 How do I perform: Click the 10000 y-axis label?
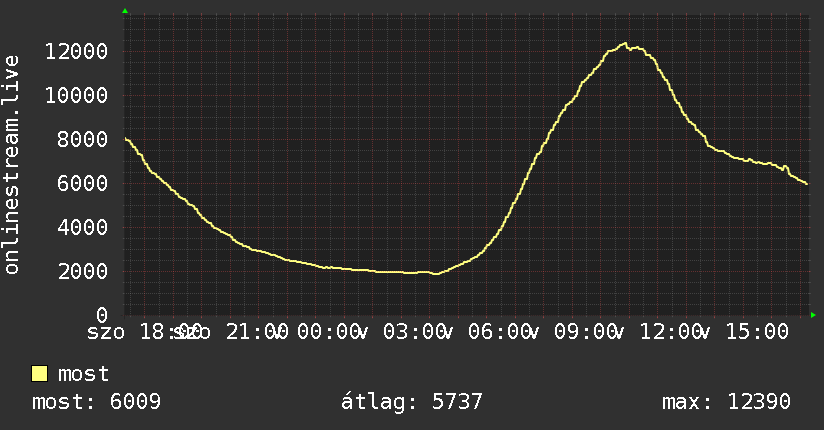click(x=76, y=96)
